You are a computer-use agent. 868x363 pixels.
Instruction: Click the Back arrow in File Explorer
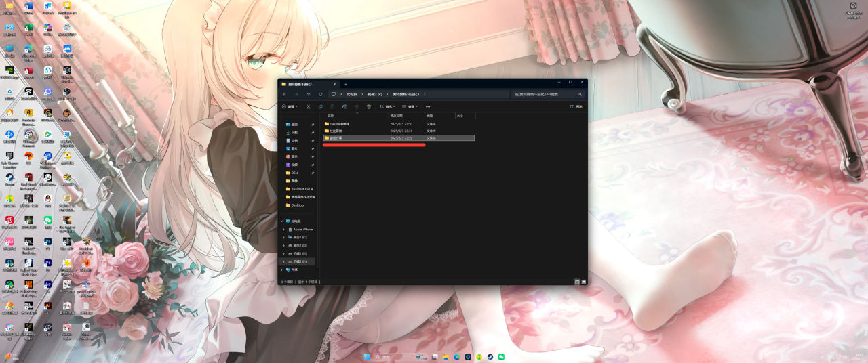click(284, 94)
